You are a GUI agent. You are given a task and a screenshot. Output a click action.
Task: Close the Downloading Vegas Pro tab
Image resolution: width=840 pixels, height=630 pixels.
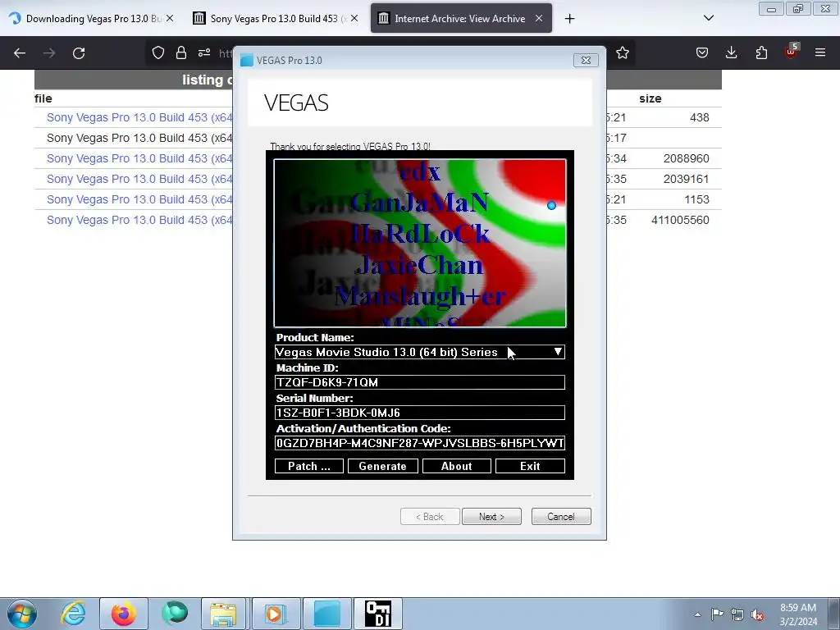click(x=169, y=18)
